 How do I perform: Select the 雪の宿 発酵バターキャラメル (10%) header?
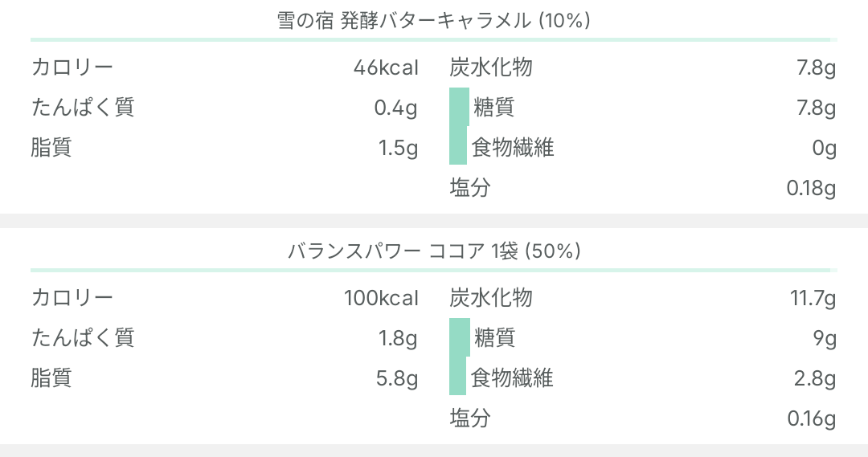433,21
